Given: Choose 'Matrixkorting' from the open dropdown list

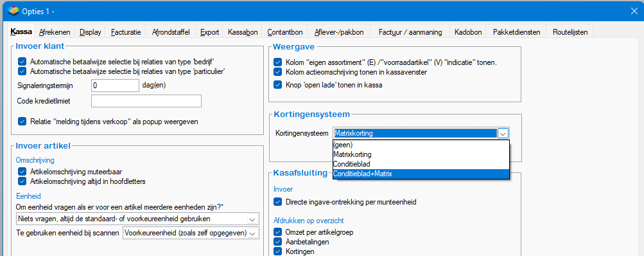Looking at the screenshot, I should click(x=421, y=155).
